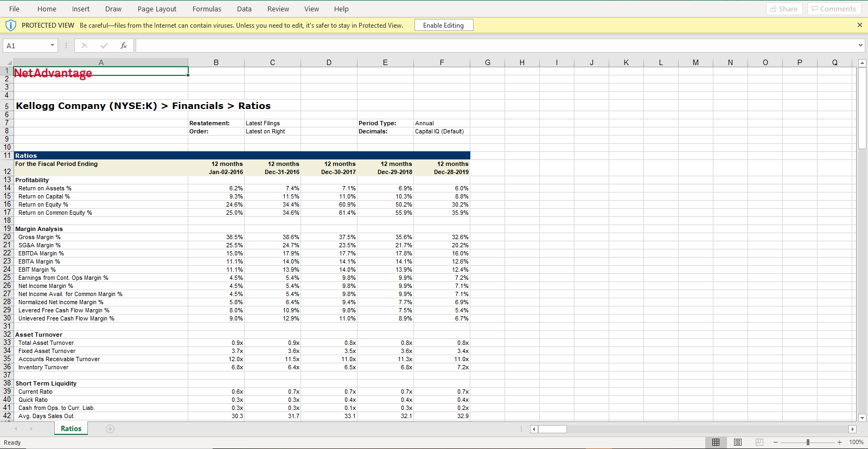Select column F header
The height and width of the screenshot is (449, 868).
click(x=442, y=62)
